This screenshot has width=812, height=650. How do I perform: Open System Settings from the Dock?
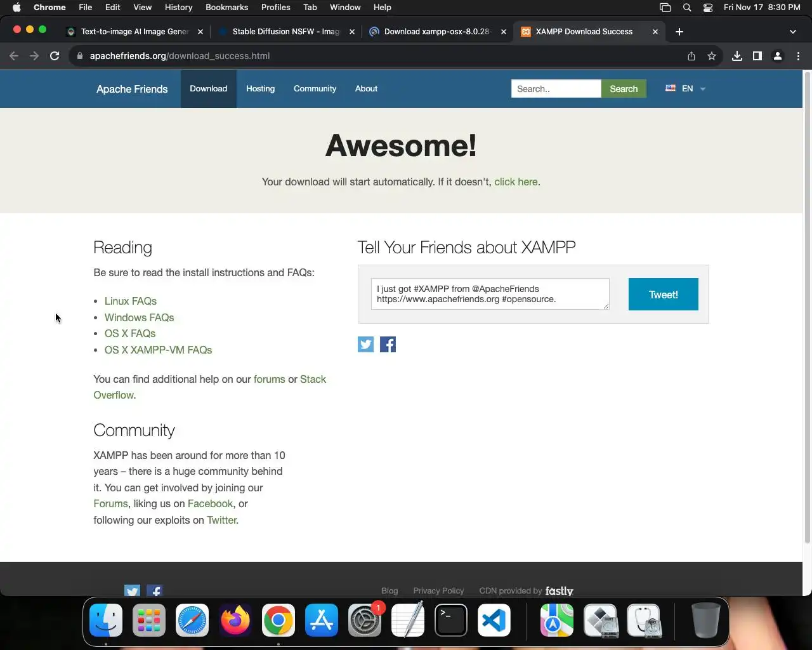(x=365, y=620)
